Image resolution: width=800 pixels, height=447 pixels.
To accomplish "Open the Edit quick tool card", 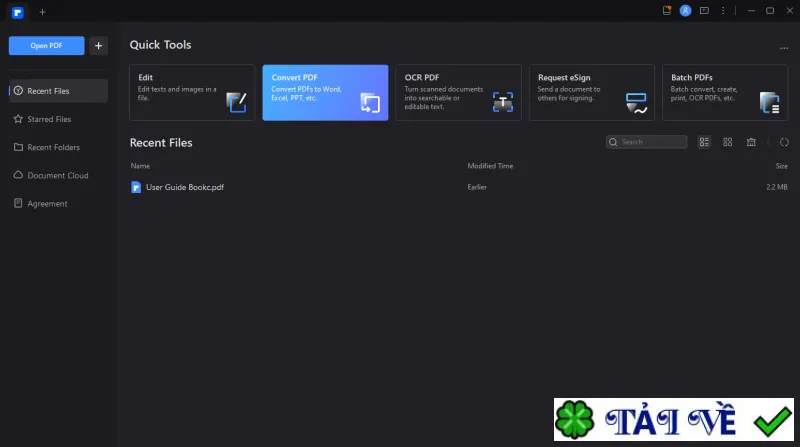I will [192, 92].
